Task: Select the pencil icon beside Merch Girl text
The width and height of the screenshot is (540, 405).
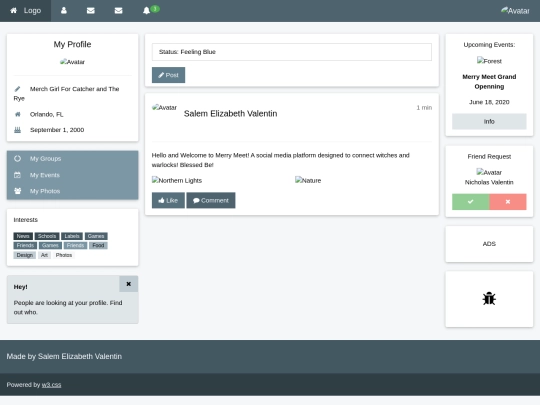Action: click(18, 89)
